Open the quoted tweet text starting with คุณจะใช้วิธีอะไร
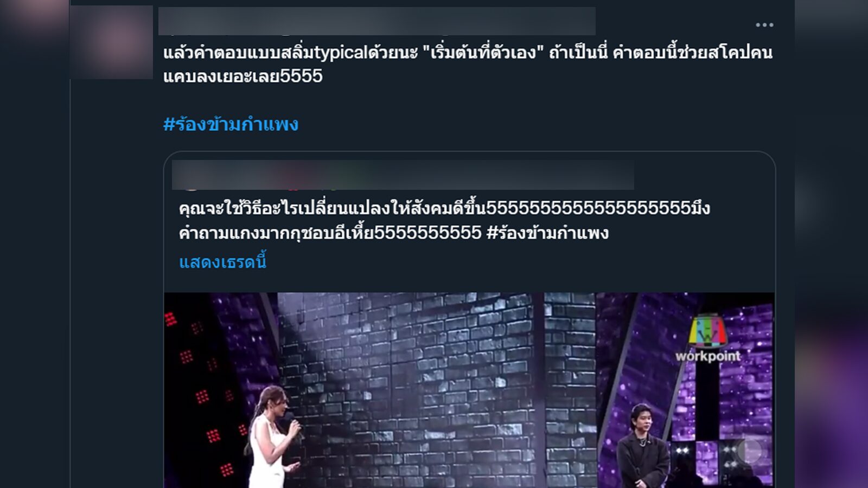This screenshot has height=488, width=868. (444, 220)
